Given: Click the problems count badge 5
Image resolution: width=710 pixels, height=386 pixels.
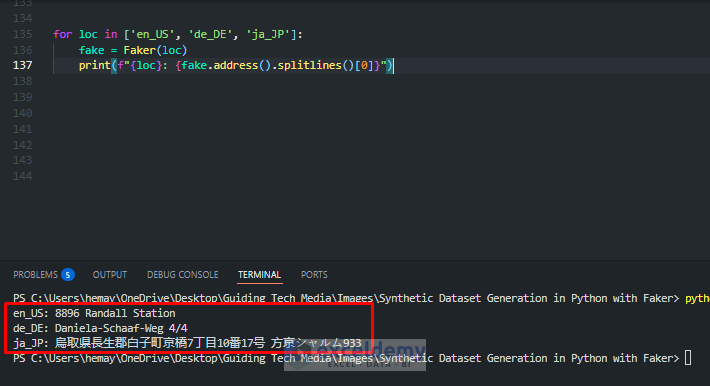Looking at the screenshot, I should click(68, 275).
